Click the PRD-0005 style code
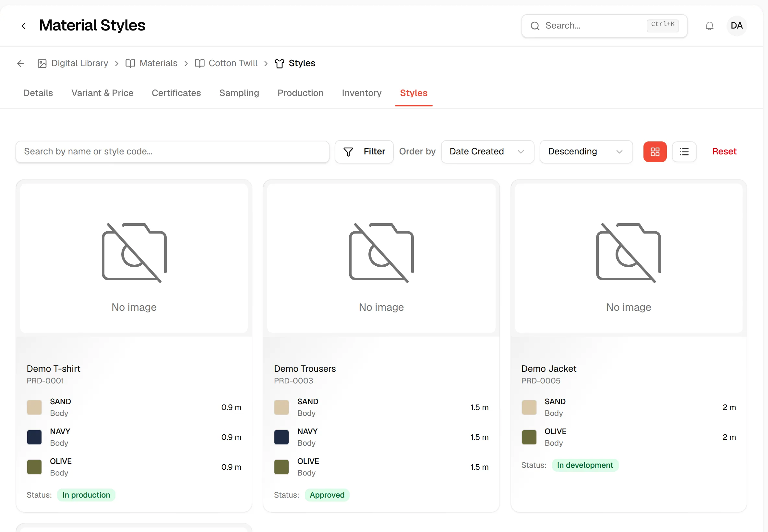 (540, 381)
